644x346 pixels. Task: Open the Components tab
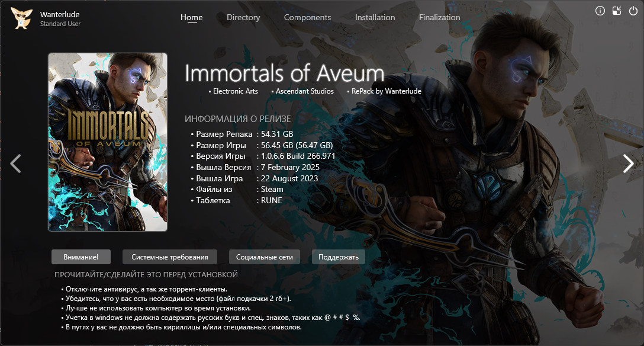tap(307, 17)
